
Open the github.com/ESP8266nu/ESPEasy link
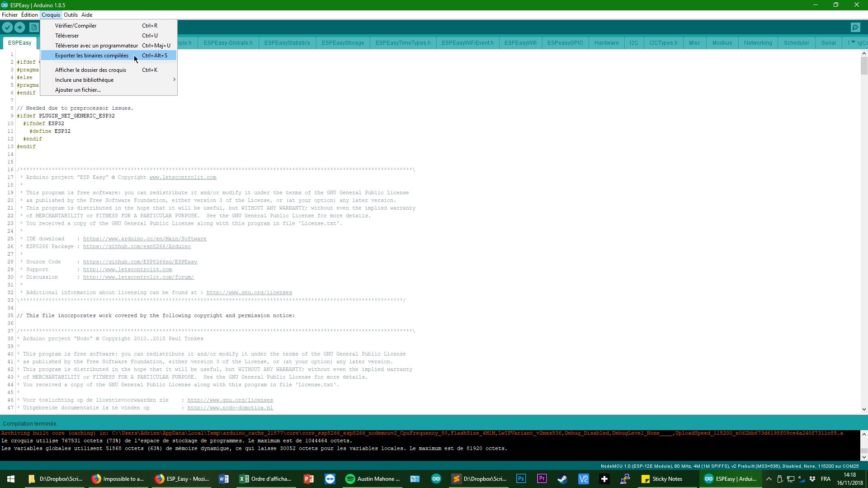140,262
